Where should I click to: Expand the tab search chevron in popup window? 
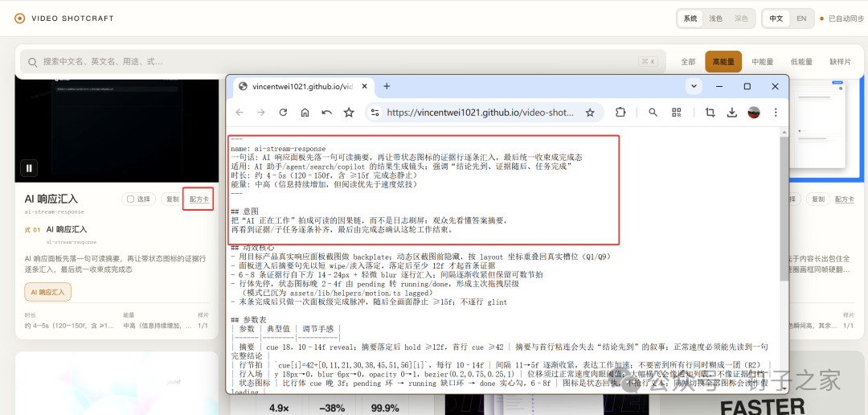[x=694, y=86]
